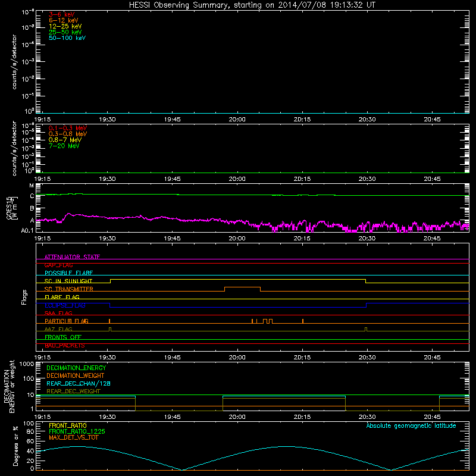Click the 1000 label on decimation axis

[27, 364]
